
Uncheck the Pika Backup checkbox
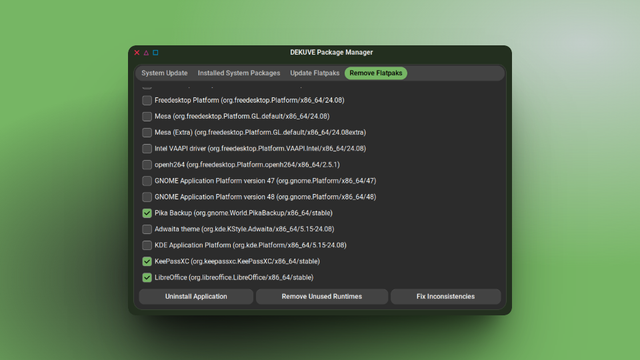tap(147, 213)
